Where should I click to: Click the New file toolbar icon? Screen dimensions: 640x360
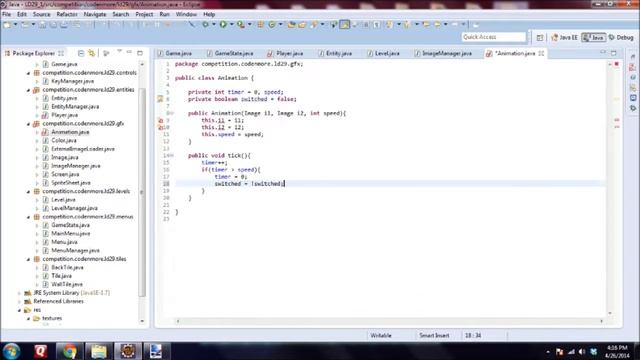[x=7, y=25]
